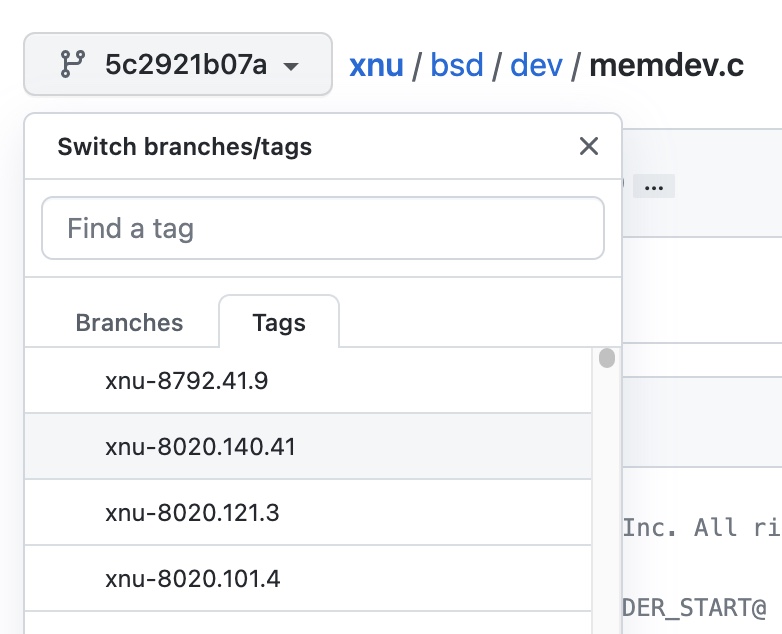782x634 pixels.
Task: Click the git branch icon in ref selector
Action: 71,65
